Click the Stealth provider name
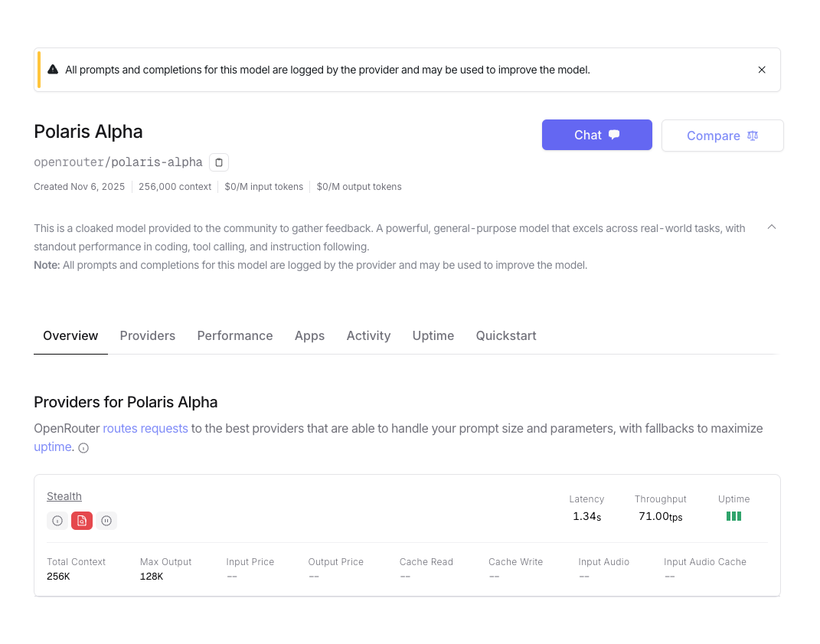 [x=64, y=495]
